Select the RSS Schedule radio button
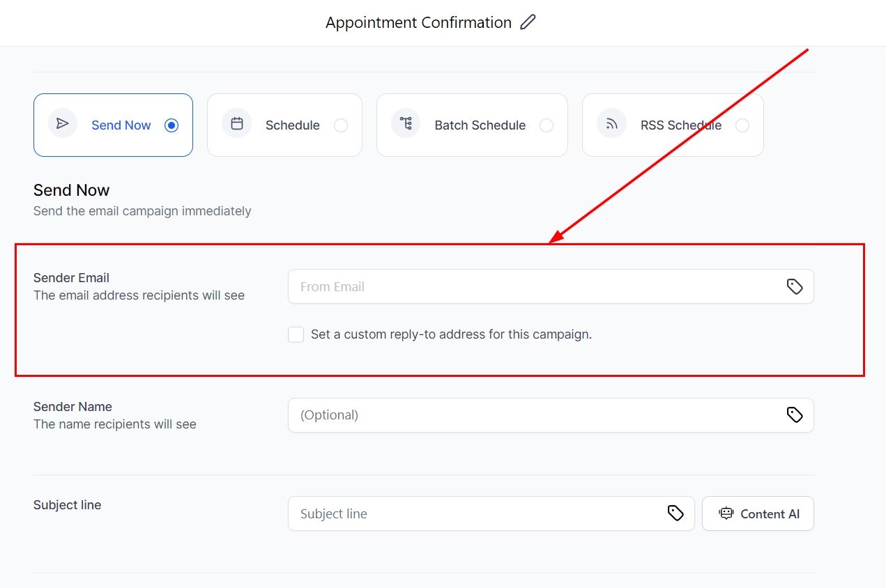 [x=742, y=125]
